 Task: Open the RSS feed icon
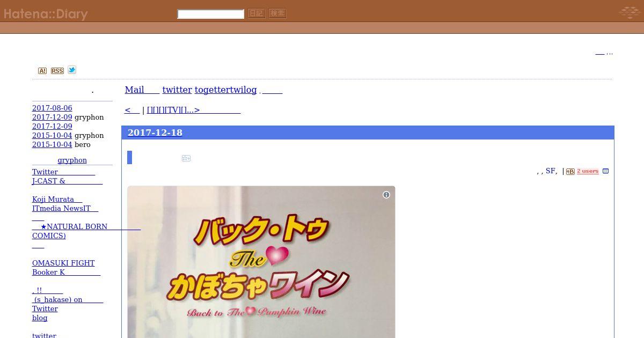(57, 71)
